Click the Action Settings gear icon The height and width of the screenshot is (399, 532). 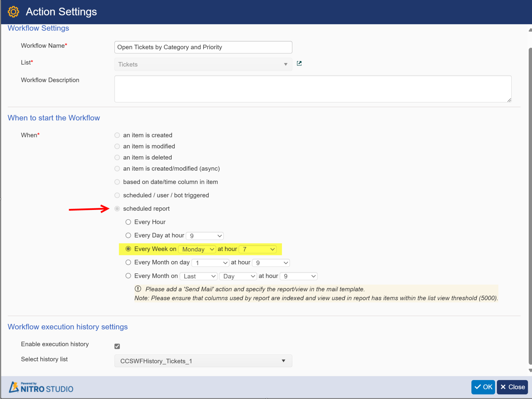(x=13, y=12)
